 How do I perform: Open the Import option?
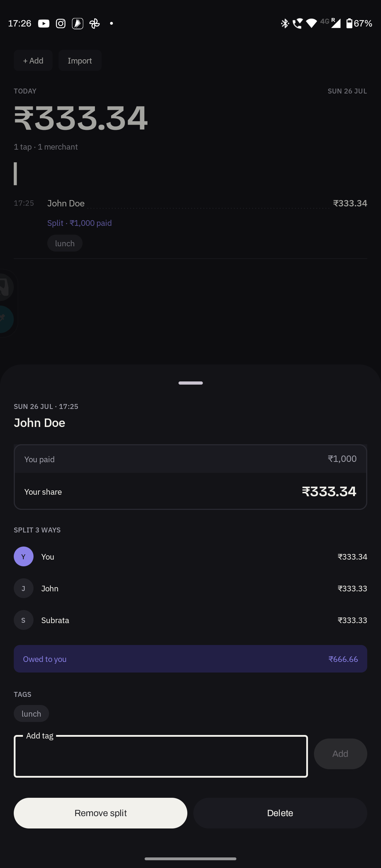80,61
